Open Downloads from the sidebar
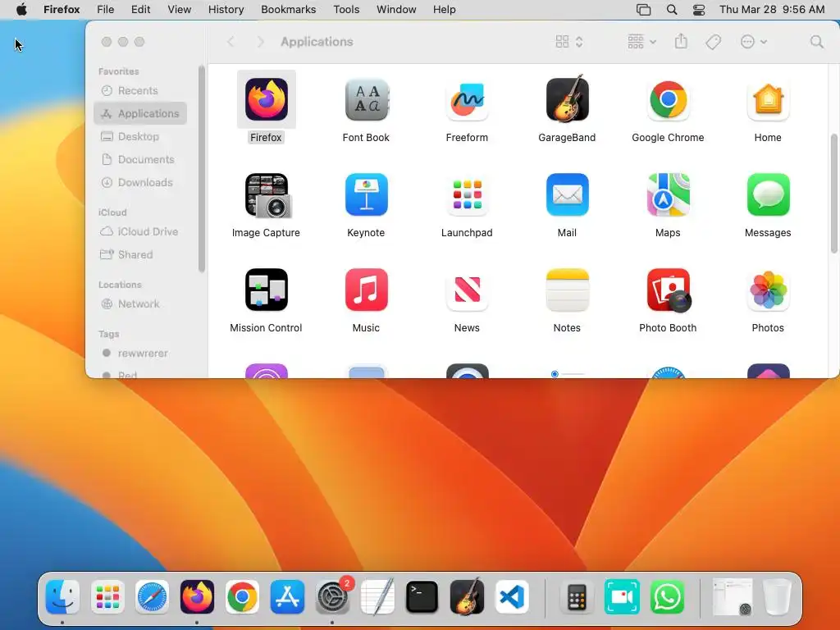Viewport: 840px width, 630px height. [x=140, y=183]
